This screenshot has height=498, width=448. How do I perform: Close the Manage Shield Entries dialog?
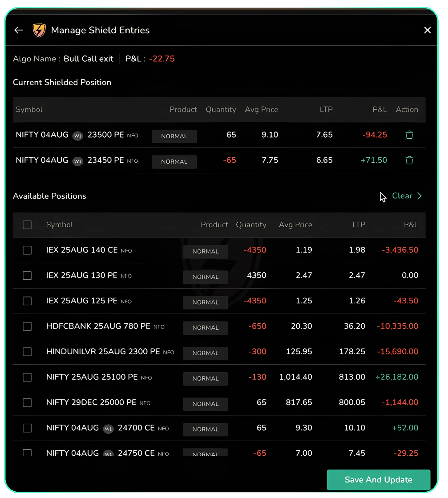point(427,30)
